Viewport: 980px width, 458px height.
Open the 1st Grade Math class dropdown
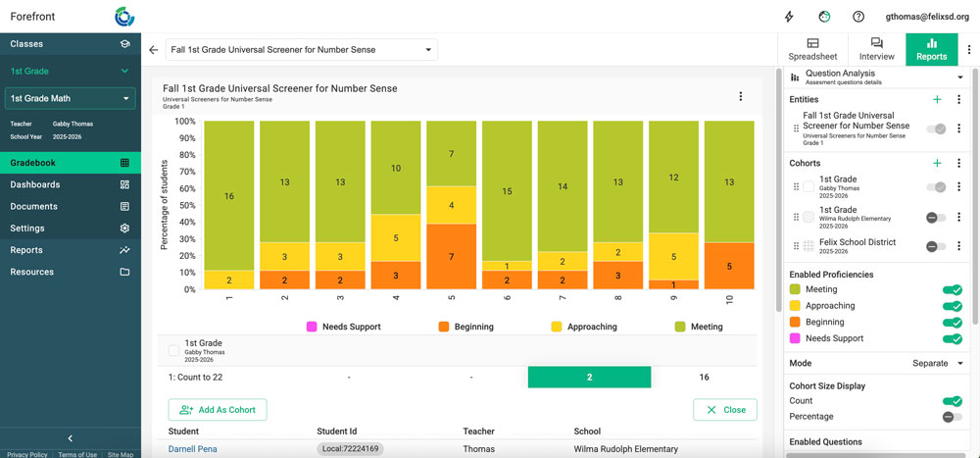[70, 99]
